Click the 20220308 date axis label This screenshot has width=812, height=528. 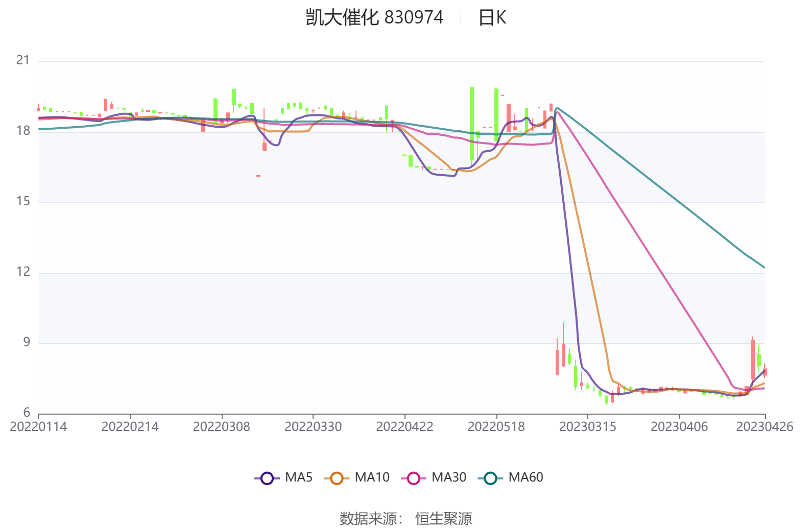[222, 426]
